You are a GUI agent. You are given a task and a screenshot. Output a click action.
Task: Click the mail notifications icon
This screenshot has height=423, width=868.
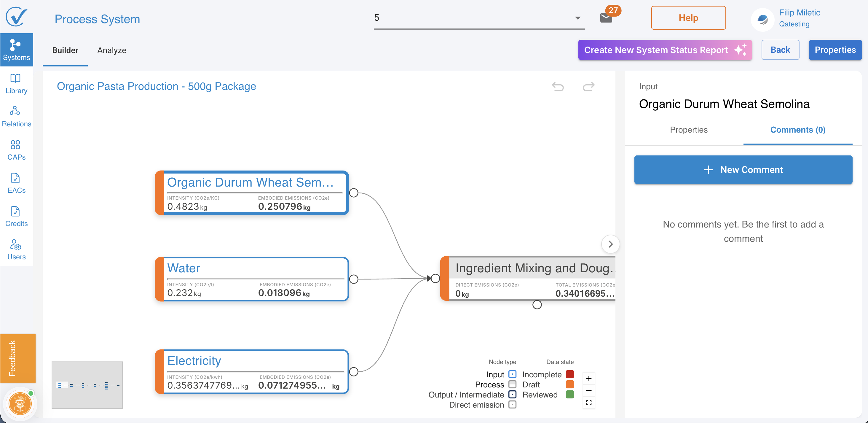coord(606,18)
